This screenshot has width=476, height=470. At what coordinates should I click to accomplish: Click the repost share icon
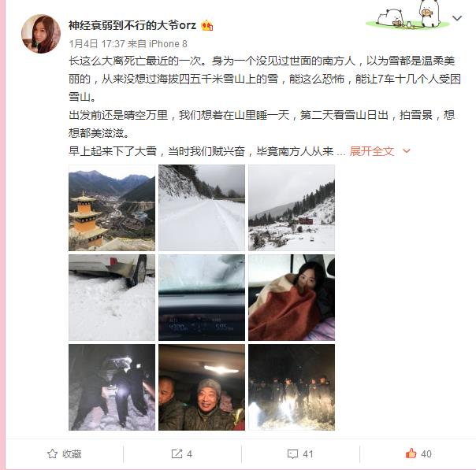click(177, 453)
